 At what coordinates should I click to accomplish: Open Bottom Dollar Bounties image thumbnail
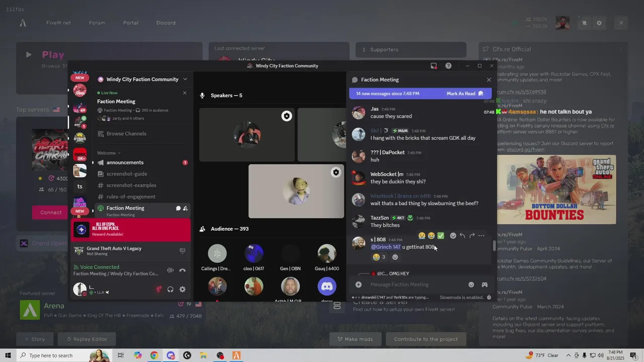coord(556,190)
